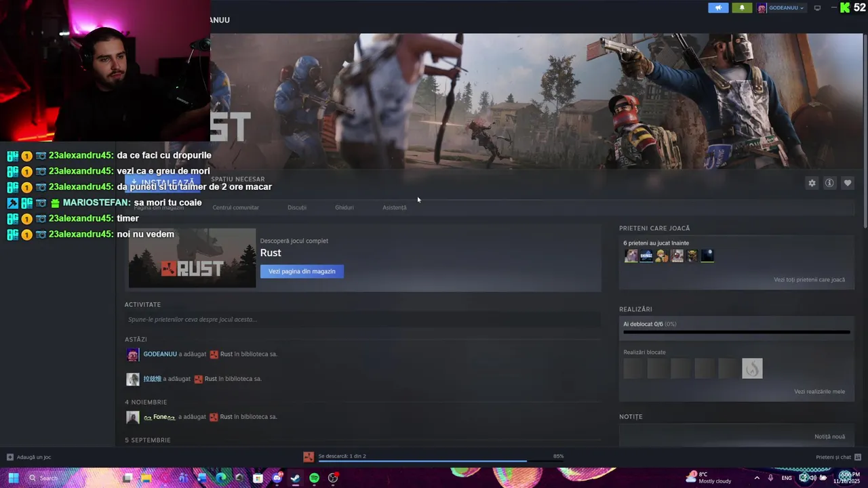Click Fone user link in 4 Noiembrie
The image size is (868, 488).
[x=159, y=417]
